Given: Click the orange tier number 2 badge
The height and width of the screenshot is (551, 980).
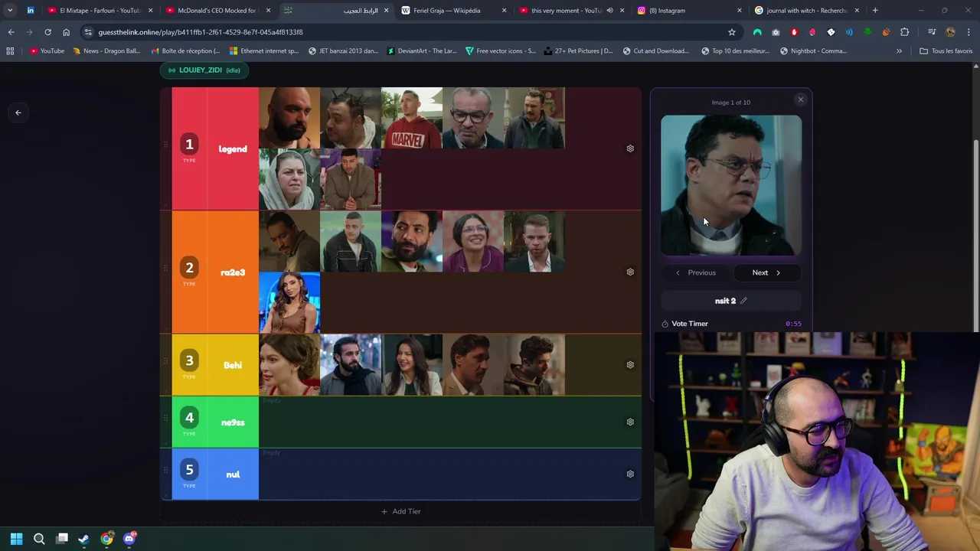Looking at the screenshot, I should pos(189,267).
